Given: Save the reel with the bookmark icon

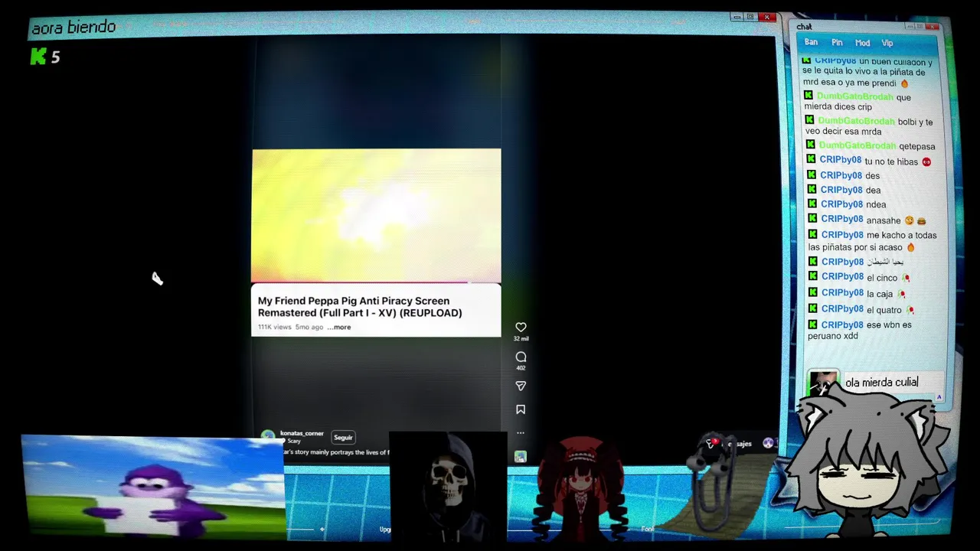Looking at the screenshot, I should [521, 409].
